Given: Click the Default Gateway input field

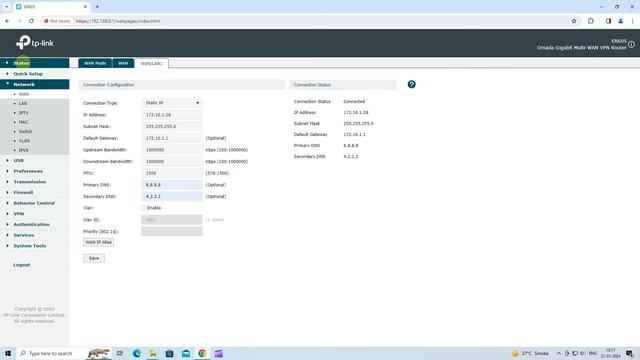Looking at the screenshot, I should pos(172,138).
